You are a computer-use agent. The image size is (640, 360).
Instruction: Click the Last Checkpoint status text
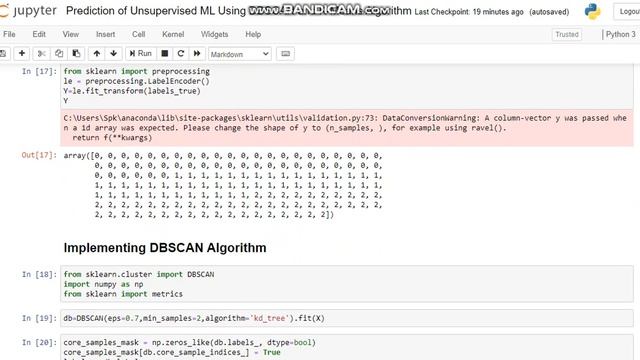pyautogui.click(x=469, y=12)
